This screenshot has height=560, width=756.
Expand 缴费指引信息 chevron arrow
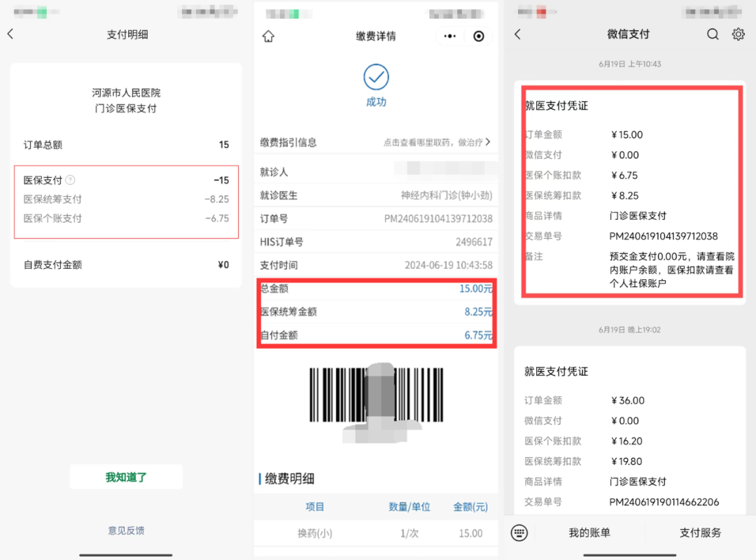[488, 142]
